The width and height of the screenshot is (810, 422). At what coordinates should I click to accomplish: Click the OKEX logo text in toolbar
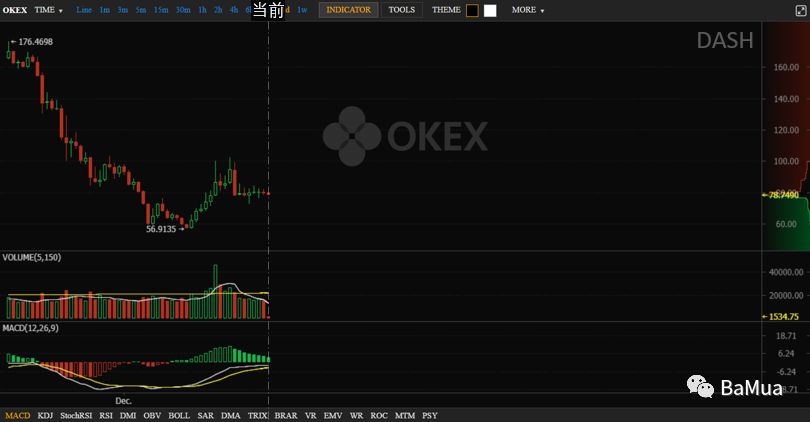click(14, 10)
